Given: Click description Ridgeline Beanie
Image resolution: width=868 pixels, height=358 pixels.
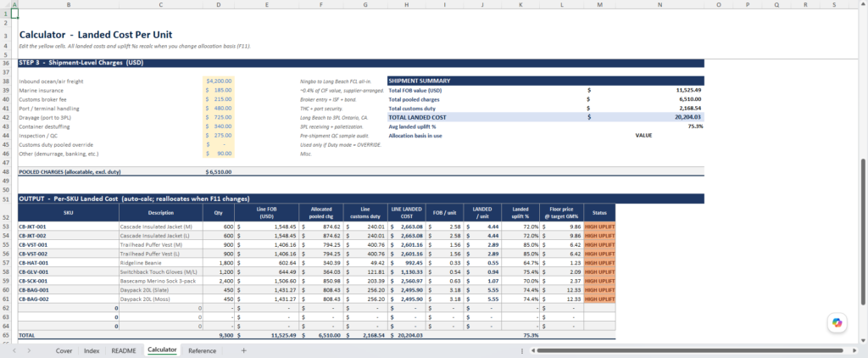Looking at the screenshot, I should point(160,263).
